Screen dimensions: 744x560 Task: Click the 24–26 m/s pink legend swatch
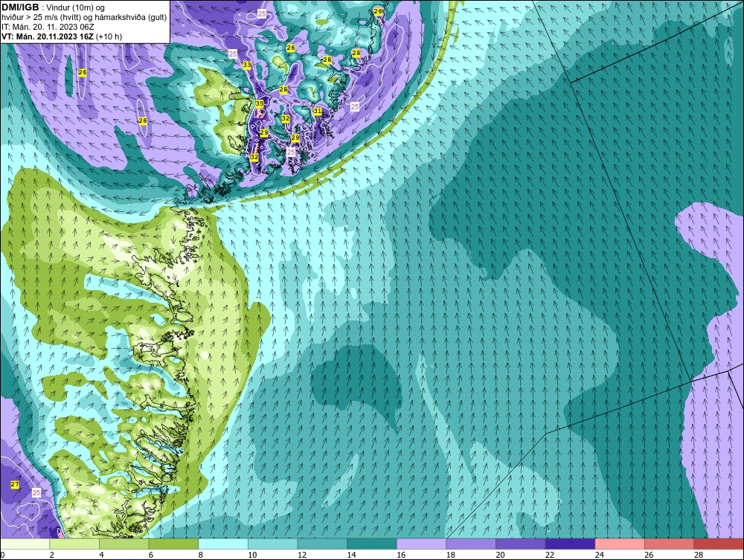620,544
